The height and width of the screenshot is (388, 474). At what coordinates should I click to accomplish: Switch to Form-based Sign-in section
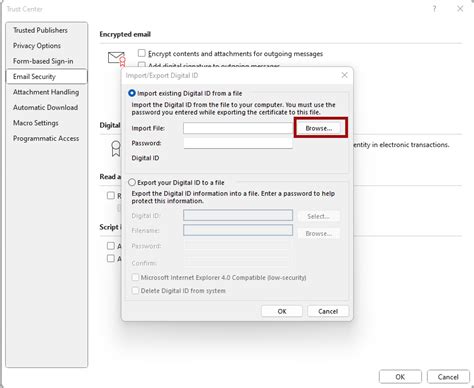(43, 61)
